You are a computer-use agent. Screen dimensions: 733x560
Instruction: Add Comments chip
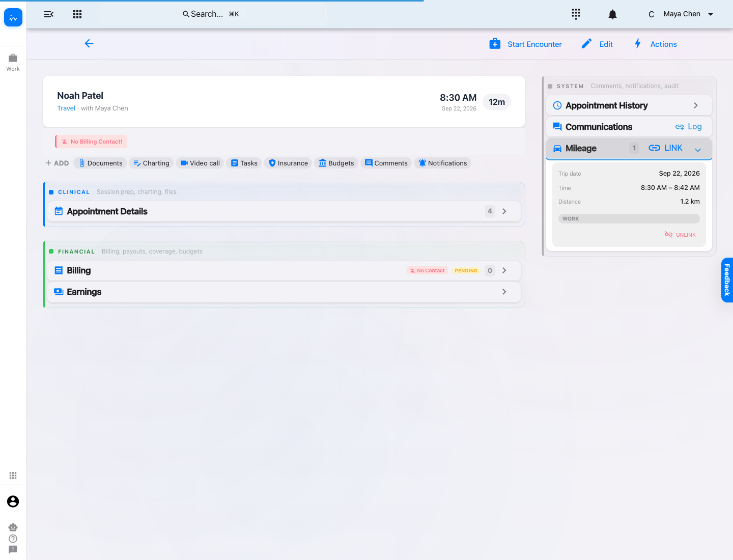(386, 163)
